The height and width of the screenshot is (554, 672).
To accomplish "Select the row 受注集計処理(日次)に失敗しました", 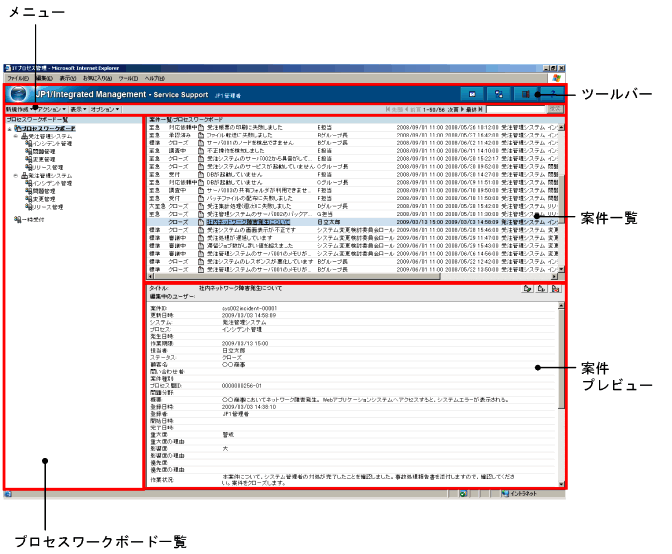I will click(x=353, y=206).
